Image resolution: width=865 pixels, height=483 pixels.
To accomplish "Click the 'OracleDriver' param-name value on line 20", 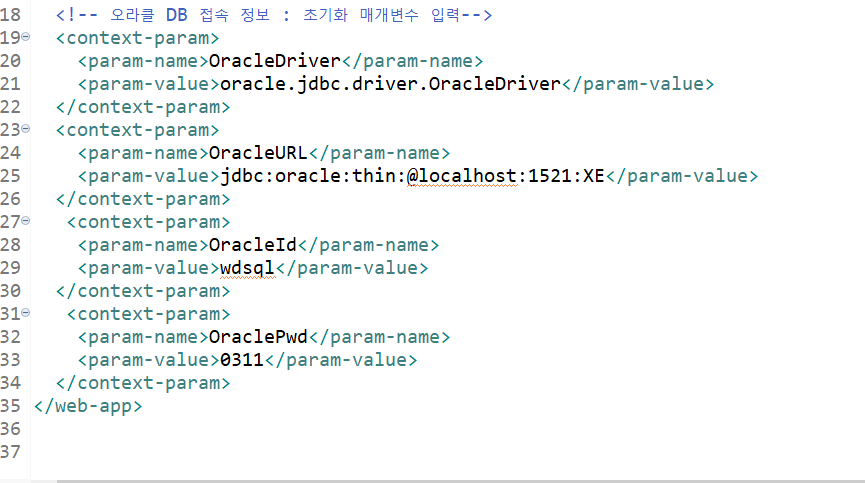I will tap(275, 61).
